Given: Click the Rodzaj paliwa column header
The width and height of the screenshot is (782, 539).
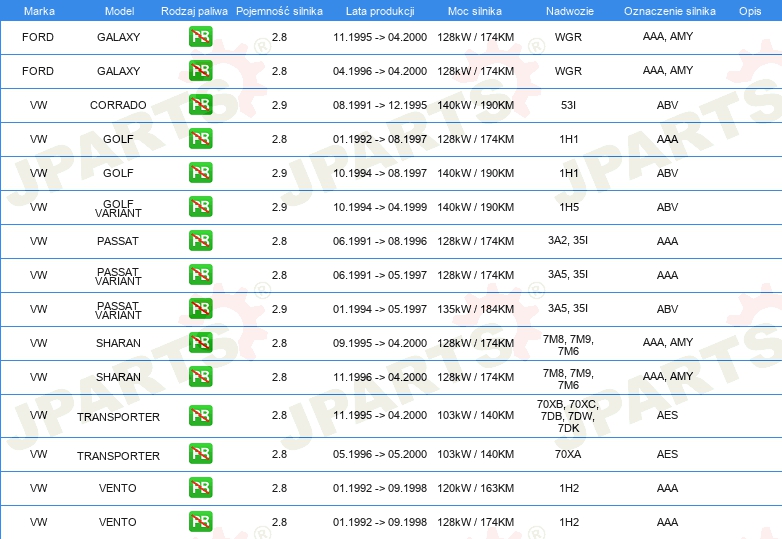Looking at the screenshot, I should 194,11.
